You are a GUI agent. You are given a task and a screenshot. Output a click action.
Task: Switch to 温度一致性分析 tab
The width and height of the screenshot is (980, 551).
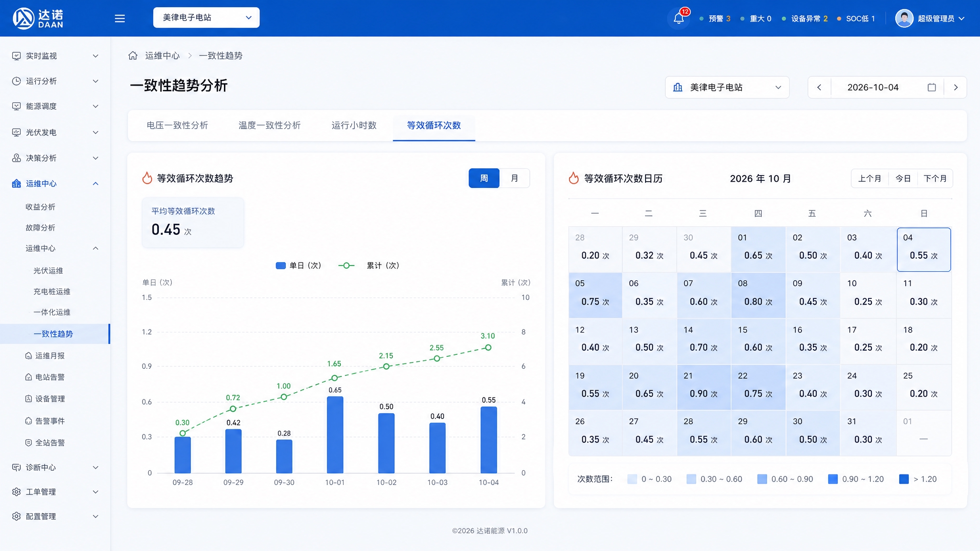tap(269, 125)
